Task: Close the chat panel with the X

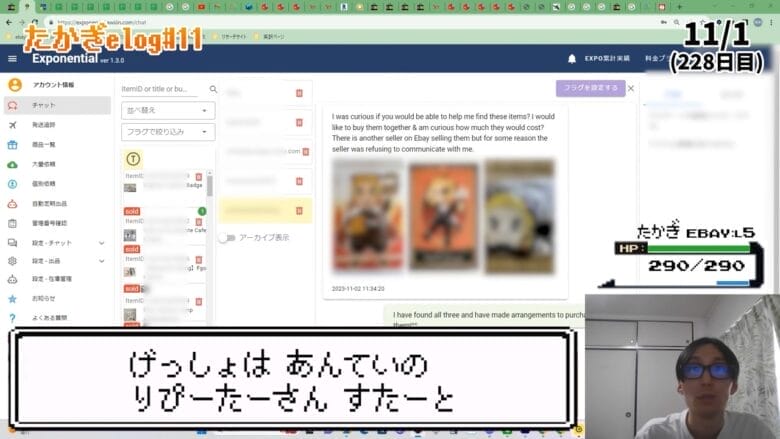Action: (x=631, y=88)
